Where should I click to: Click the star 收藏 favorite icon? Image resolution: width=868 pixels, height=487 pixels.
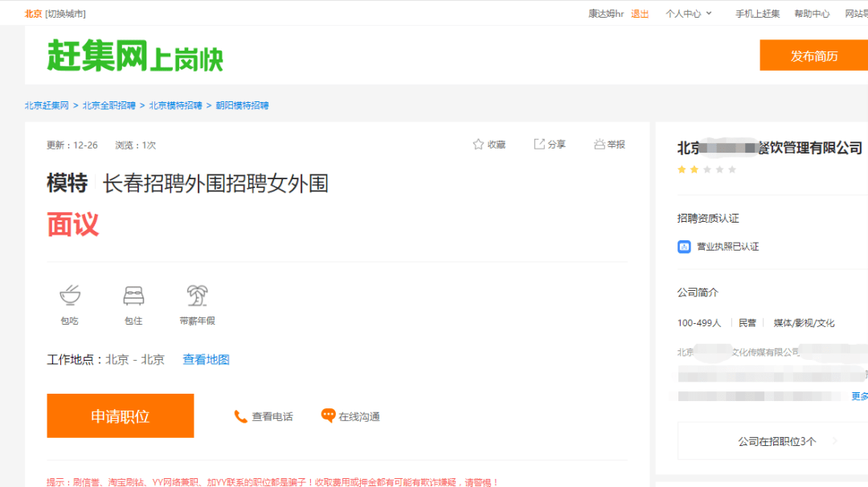coord(478,145)
